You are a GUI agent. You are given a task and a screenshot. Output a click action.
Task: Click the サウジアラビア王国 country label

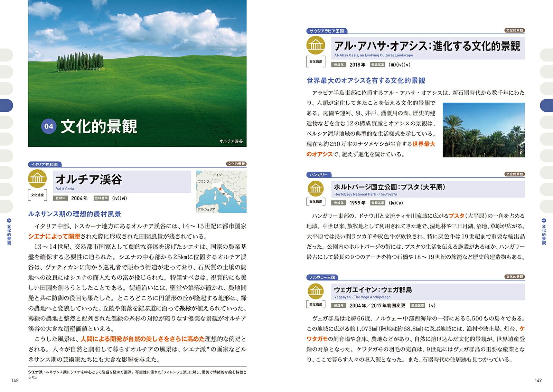[x=327, y=31]
